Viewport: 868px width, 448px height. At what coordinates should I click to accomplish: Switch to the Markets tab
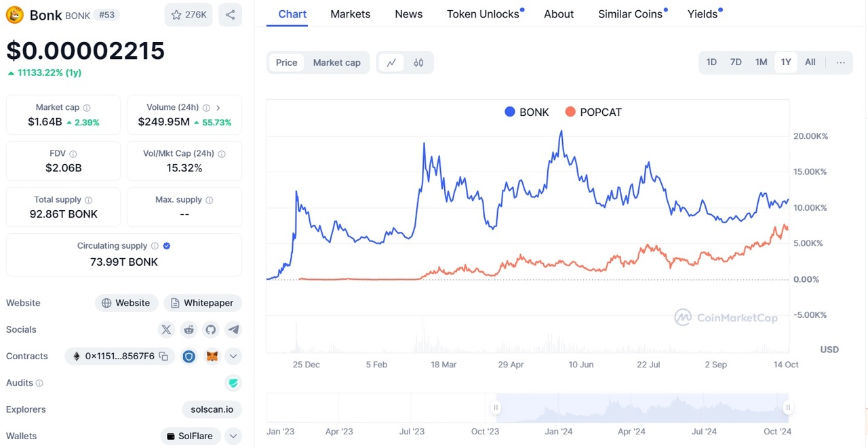pyautogui.click(x=350, y=14)
